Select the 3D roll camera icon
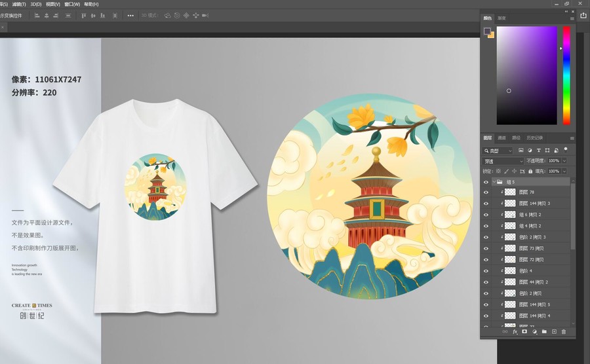This screenshot has width=590, height=364. (x=177, y=16)
